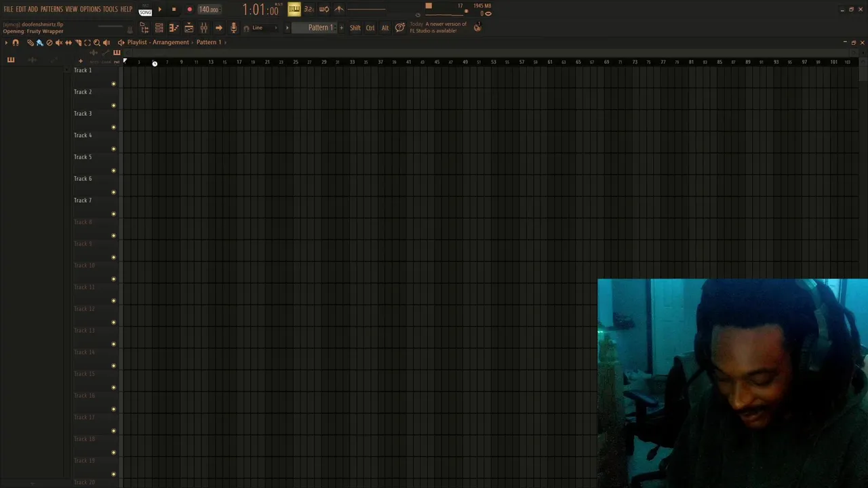
Task: Click the time display 1:01:00
Action: click(261, 9)
